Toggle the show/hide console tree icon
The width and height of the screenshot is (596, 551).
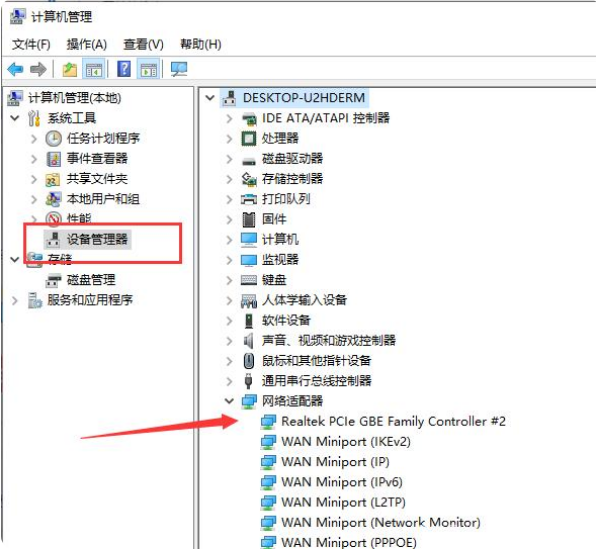tap(94, 70)
